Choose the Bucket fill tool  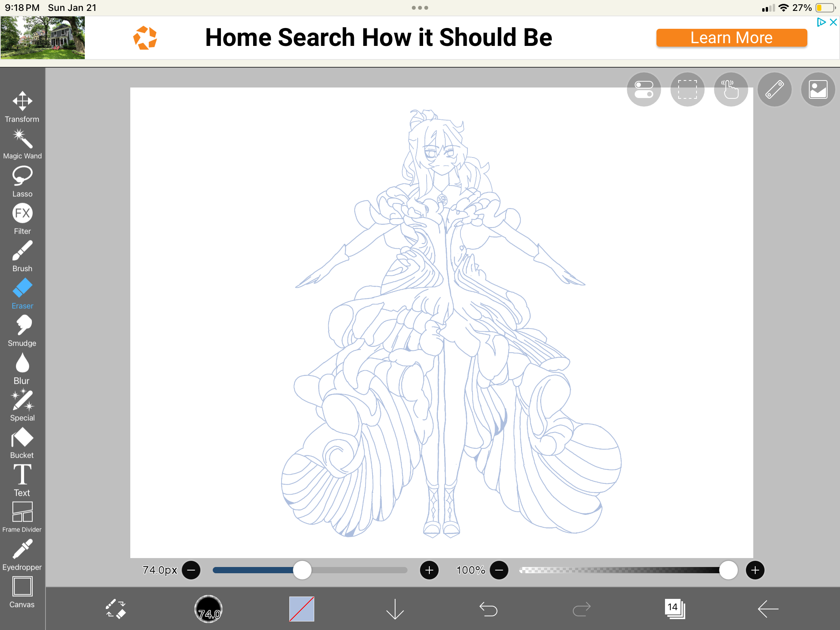pos(22,437)
